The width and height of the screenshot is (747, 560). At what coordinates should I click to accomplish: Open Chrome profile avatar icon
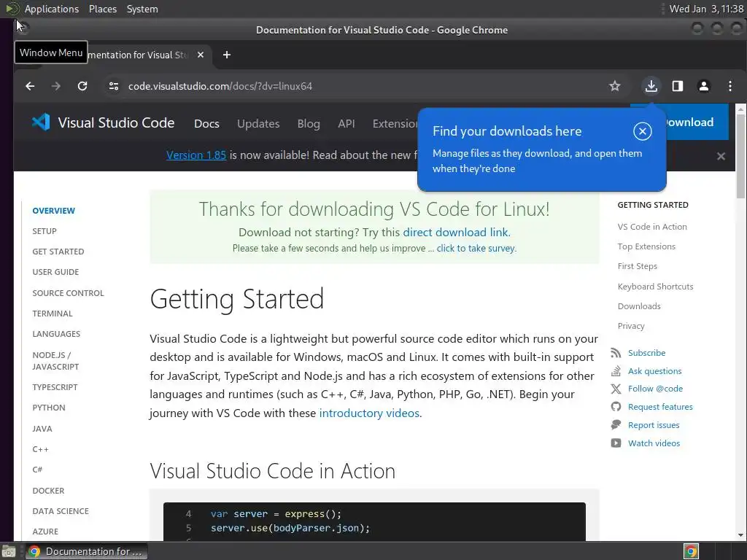[704, 86]
